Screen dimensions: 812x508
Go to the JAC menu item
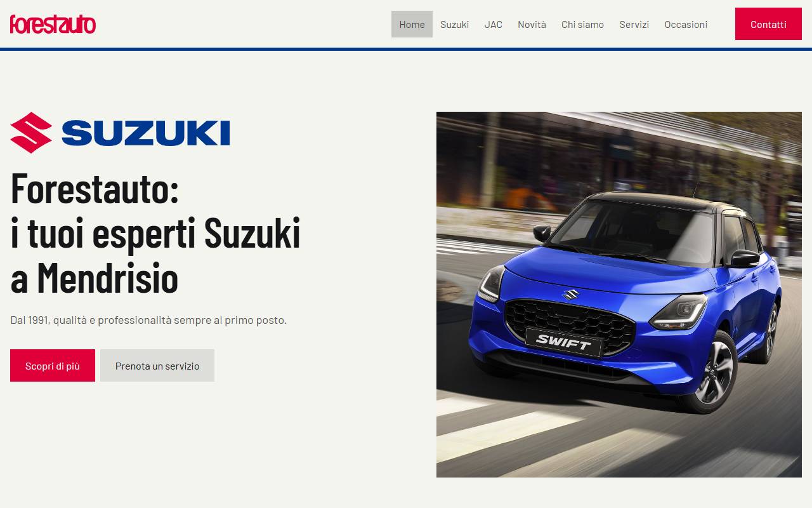point(493,24)
